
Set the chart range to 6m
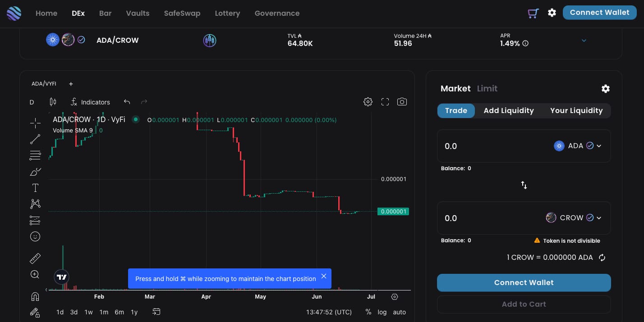[119, 312]
